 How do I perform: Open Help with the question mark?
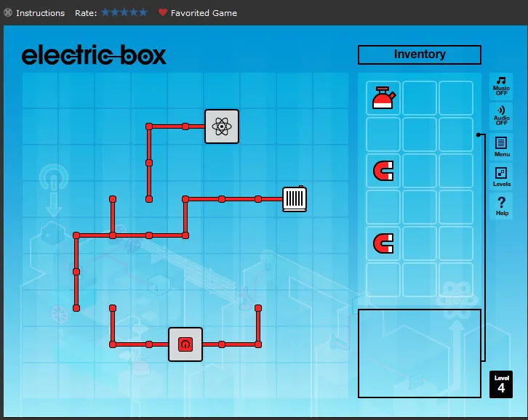[x=501, y=206]
